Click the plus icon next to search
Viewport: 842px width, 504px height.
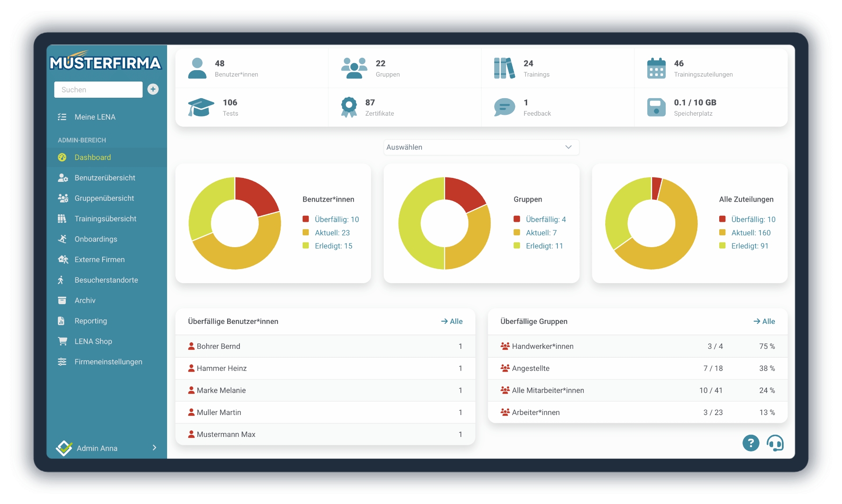tap(153, 89)
